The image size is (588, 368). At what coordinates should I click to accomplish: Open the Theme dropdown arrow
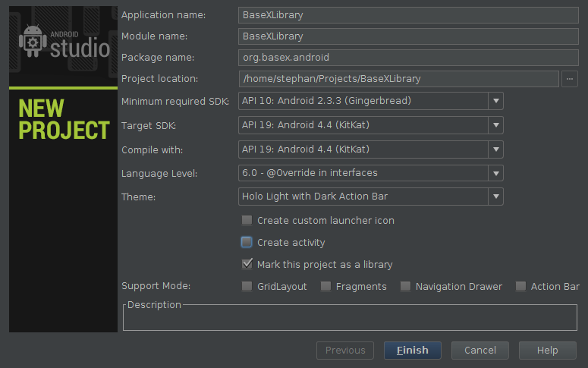tap(495, 197)
